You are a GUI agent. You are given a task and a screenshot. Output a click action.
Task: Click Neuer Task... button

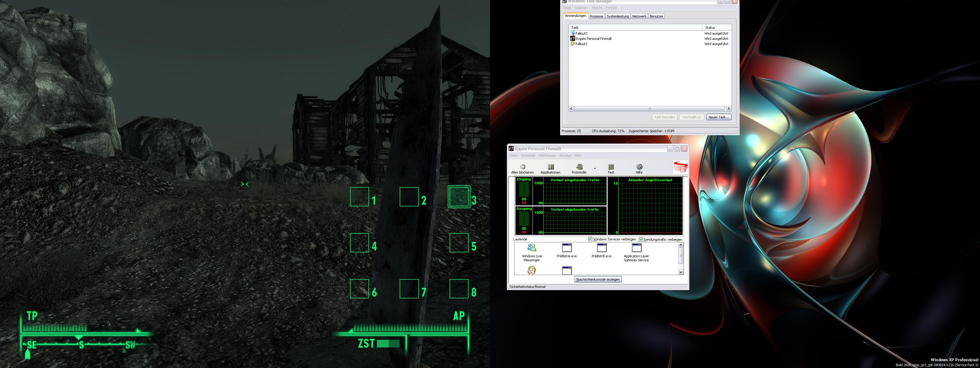(719, 117)
